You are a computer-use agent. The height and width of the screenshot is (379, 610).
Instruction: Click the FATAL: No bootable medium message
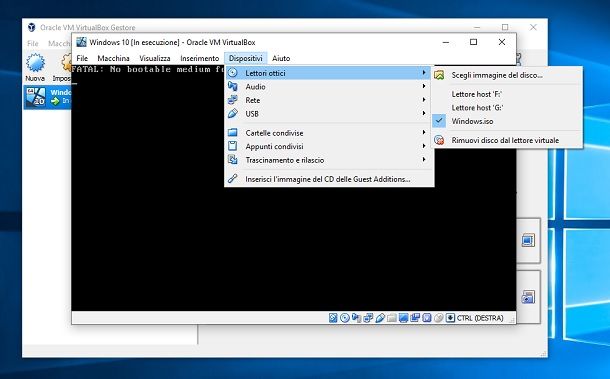tap(148, 69)
